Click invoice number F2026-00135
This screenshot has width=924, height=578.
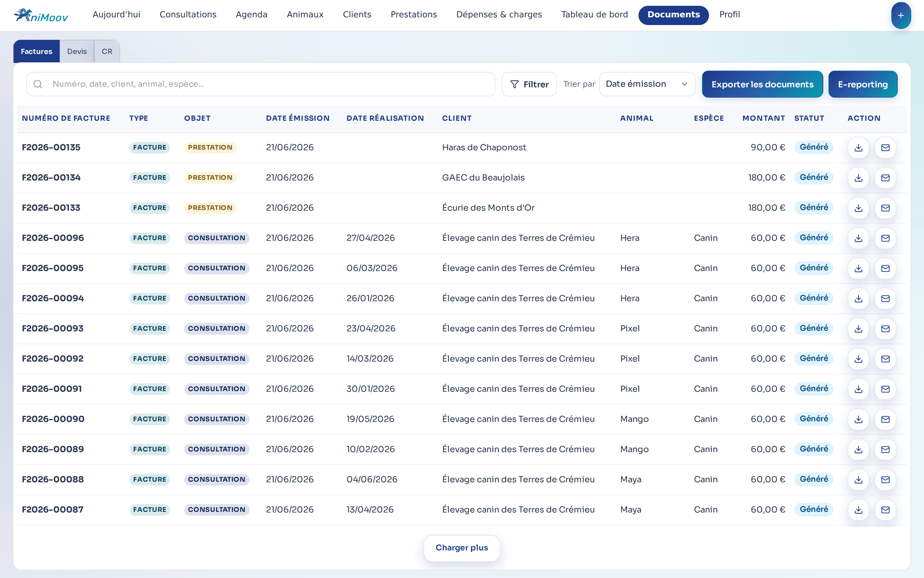point(51,148)
